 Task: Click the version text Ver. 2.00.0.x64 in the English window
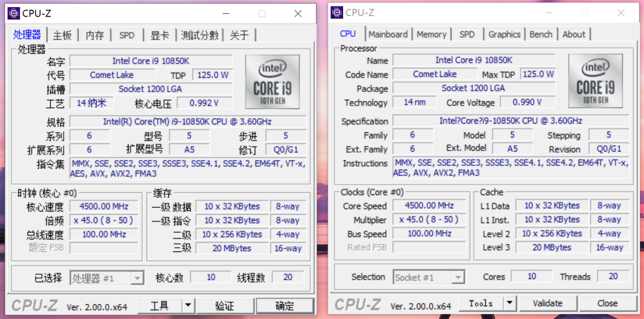point(421,306)
